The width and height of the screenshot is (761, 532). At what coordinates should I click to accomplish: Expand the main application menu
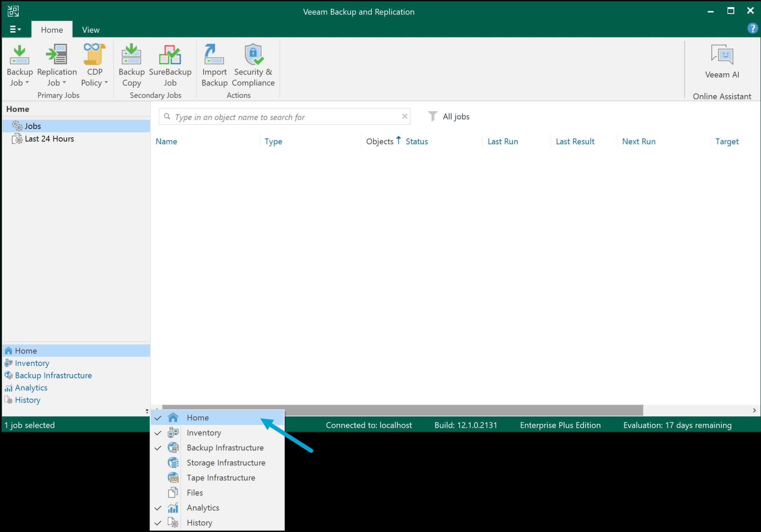click(15, 29)
